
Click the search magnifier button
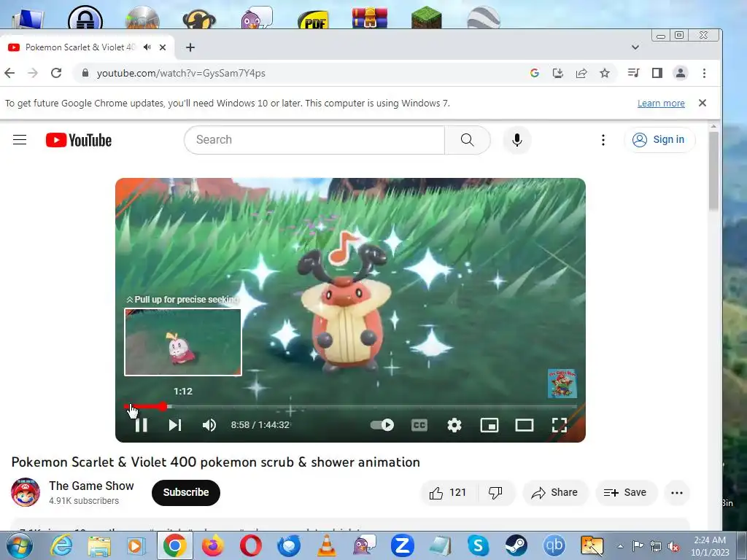point(468,139)
